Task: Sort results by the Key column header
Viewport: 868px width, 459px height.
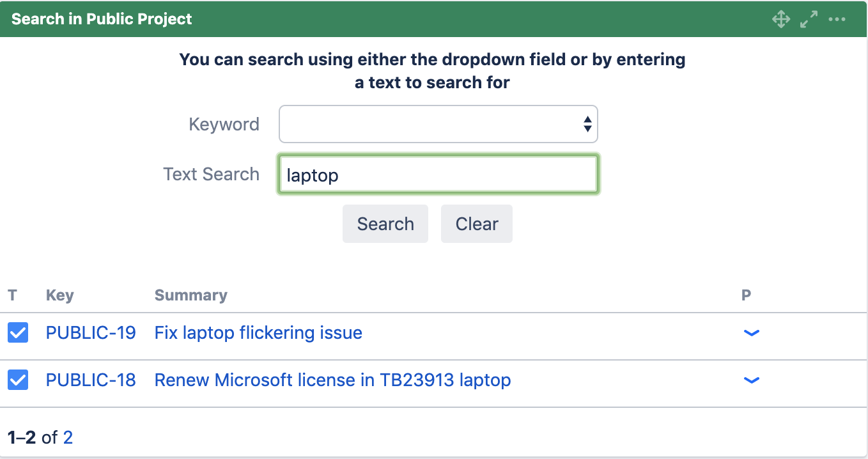Action: click(x=59, y=295)
